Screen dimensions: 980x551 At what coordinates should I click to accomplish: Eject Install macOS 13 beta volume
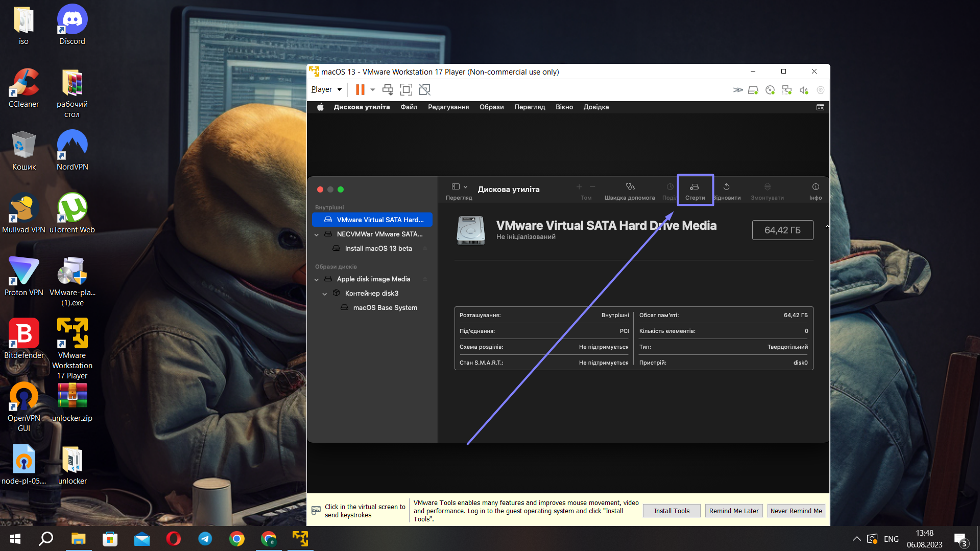tap(425, 249)
